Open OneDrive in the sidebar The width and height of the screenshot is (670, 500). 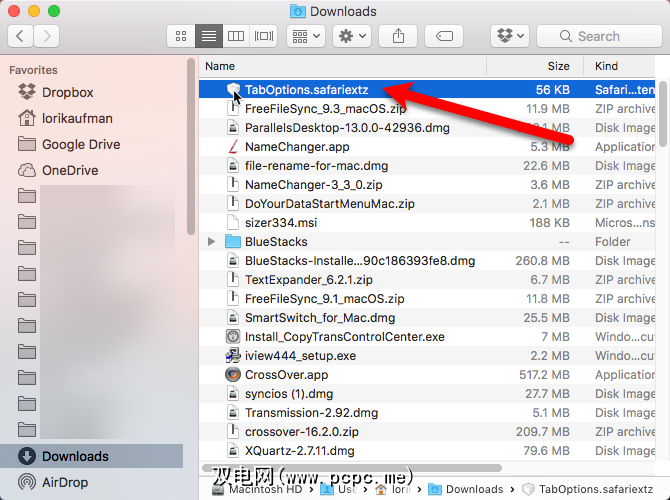[x=70, y=171]
